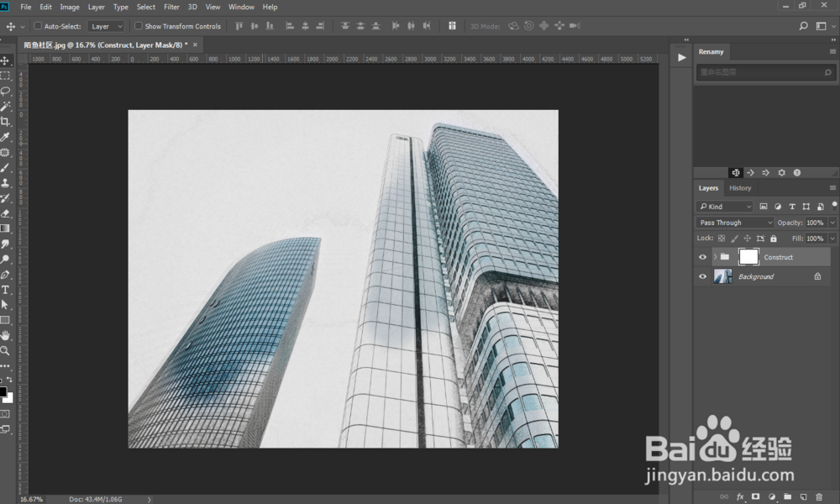Open workspace switcher dropdown
This screenshot has height=504, width=840.
point(825,26)
